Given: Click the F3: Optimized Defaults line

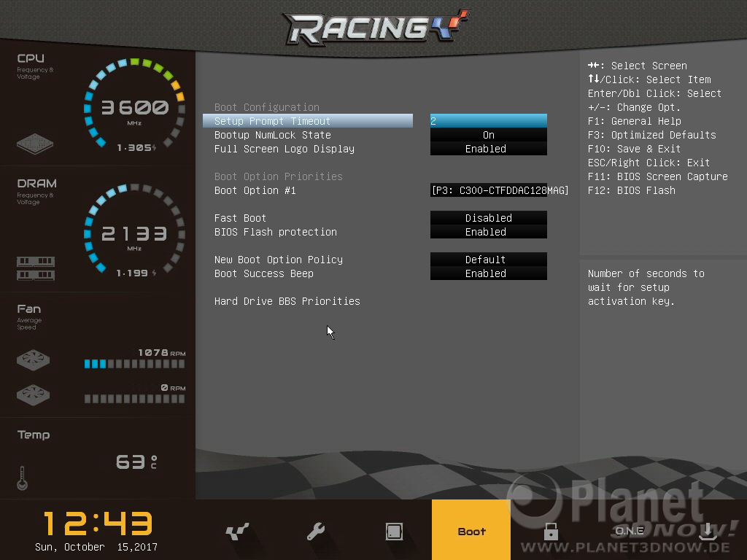Looking at the screenshot, I should click(651, 135).
